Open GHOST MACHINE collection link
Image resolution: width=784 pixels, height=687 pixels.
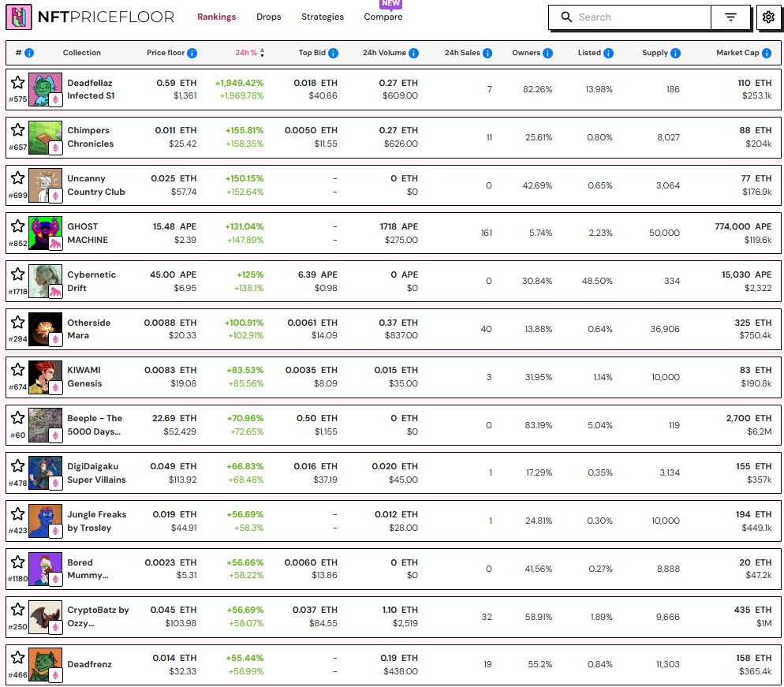[x=88, y=233]
